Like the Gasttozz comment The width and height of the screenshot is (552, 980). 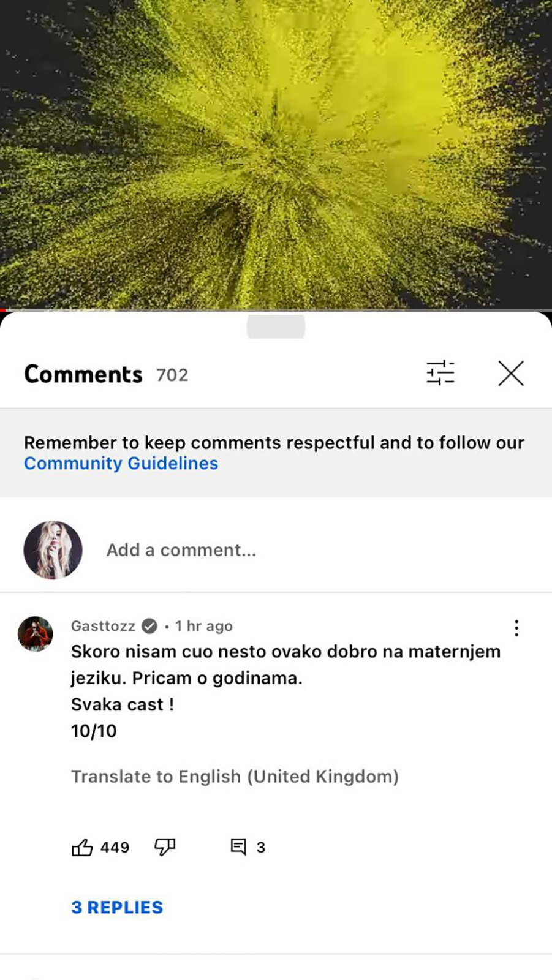[x=82, y=847]
